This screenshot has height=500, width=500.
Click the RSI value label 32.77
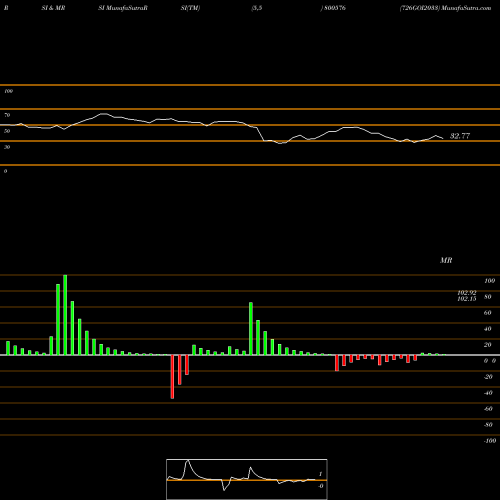[460, 136]
